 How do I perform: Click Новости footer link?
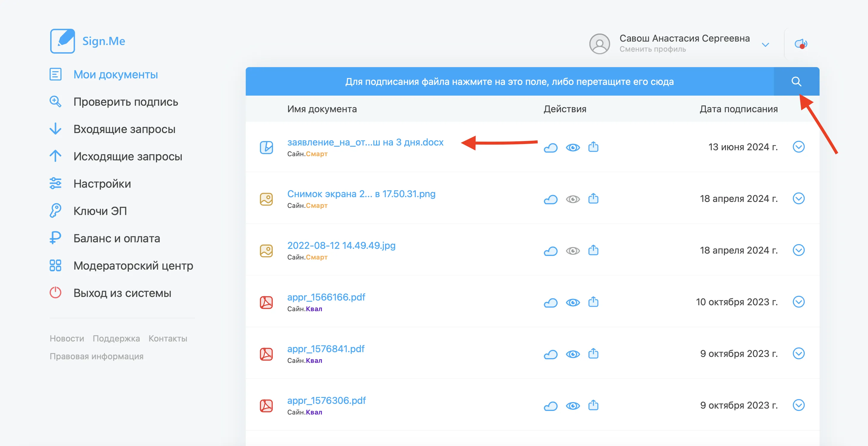(67, 338)
